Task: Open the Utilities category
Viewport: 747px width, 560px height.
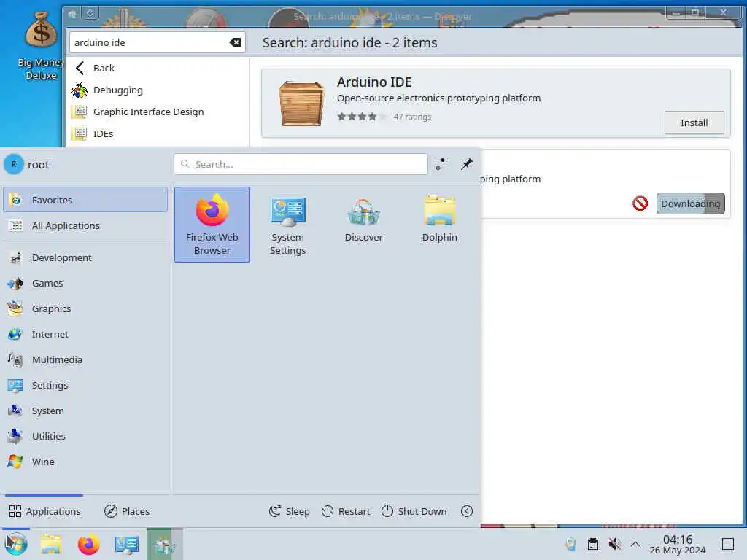Action: [85, 436]
